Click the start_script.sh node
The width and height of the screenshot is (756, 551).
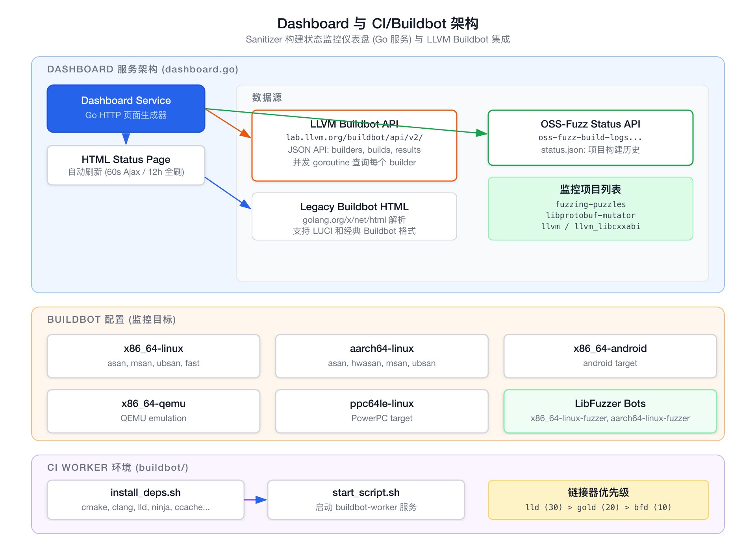point(366,499)
